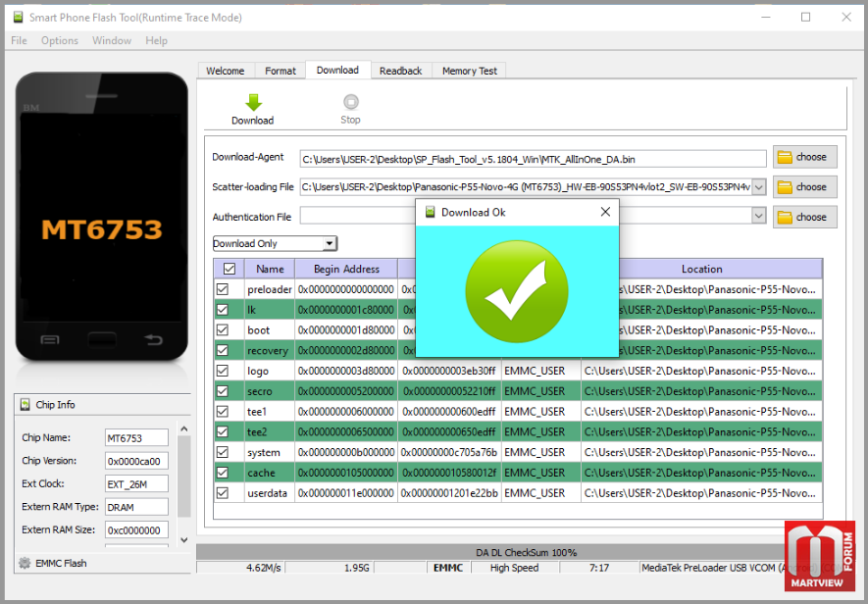Click the phone home key
This screenshot has height=604, width=868.
(102, 339)
